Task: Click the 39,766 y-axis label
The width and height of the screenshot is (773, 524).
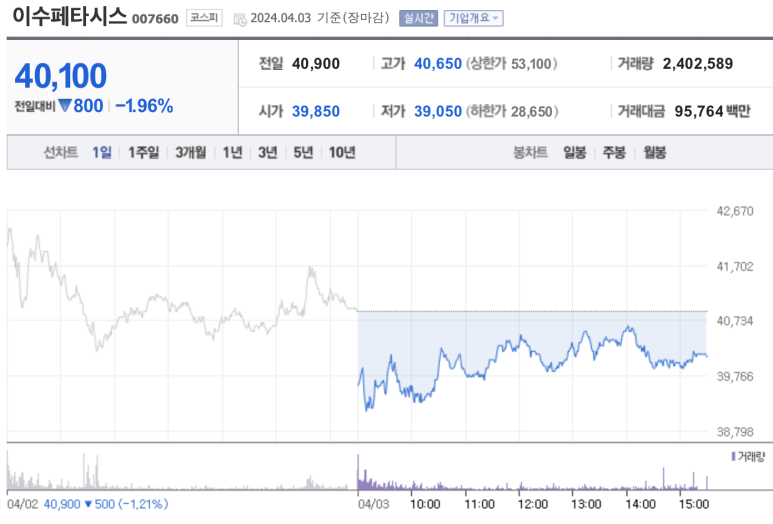Action: [735, 377]
